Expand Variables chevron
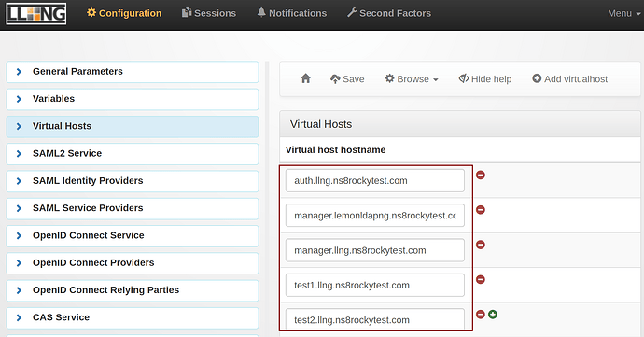The height and width of the screenshot is (337, 644). [19, 99]
